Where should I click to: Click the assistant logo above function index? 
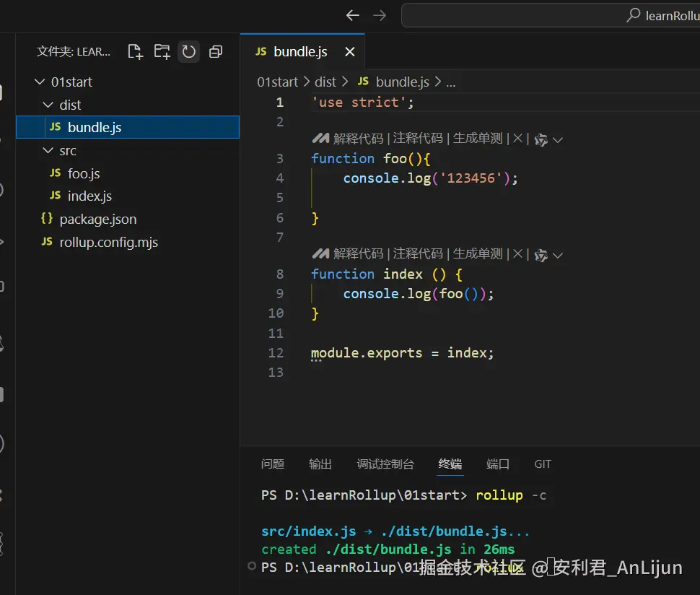(320, 253)
